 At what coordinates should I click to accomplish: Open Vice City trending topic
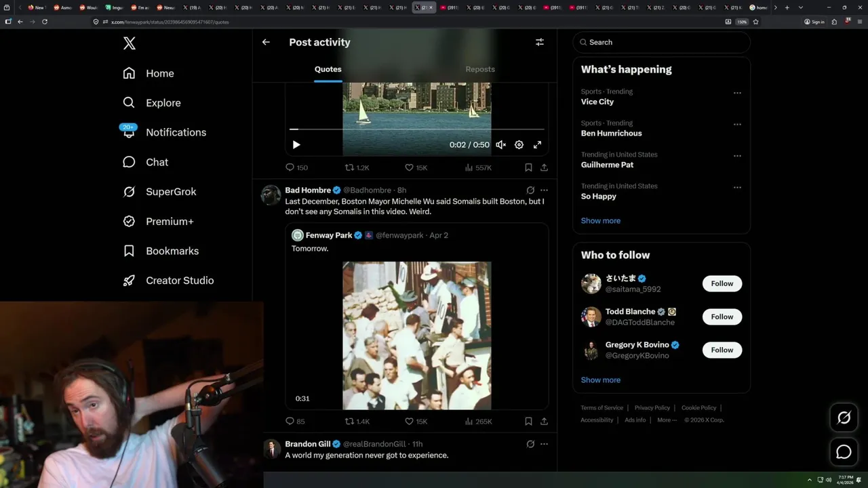[597, 102]
